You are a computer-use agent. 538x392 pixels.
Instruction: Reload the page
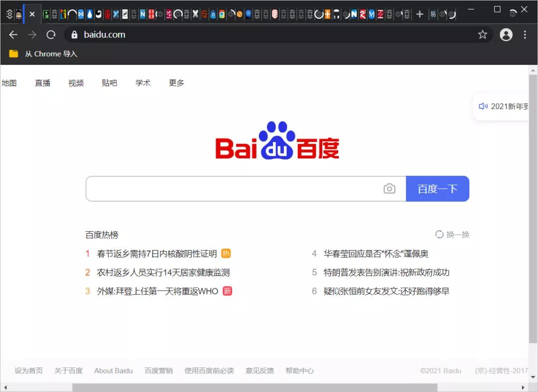point(50,34)
